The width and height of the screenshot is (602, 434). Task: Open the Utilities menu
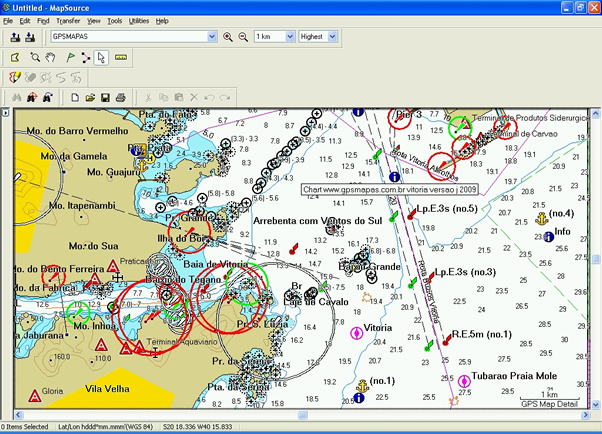(x=139, y=20)
